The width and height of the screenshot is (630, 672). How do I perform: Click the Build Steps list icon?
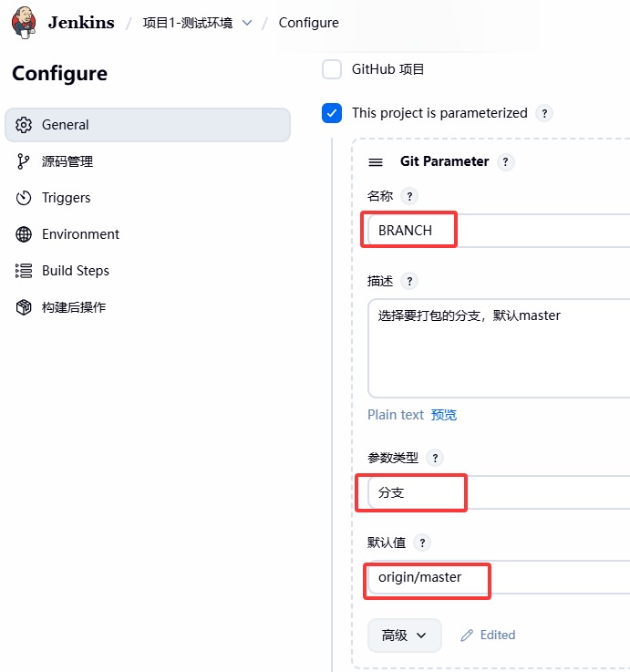click(x=24, y=271)
